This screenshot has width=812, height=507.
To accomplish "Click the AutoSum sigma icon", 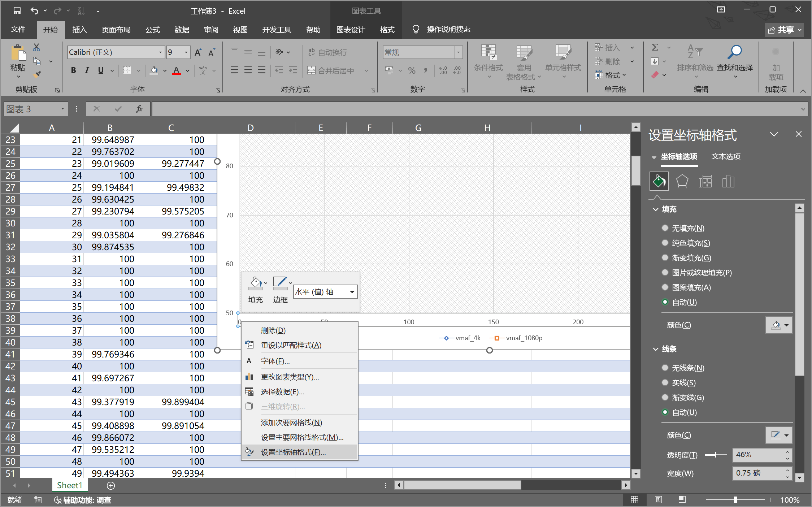I will 655,47.
